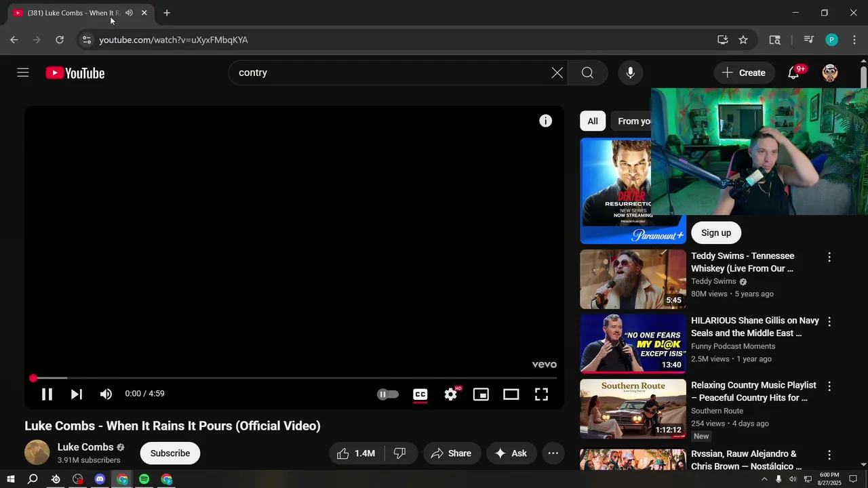Image resolution: width=868 pixels, height=488 pixels.
Task: Open Chrome media controls icon
Action: [x=808, y=40]
